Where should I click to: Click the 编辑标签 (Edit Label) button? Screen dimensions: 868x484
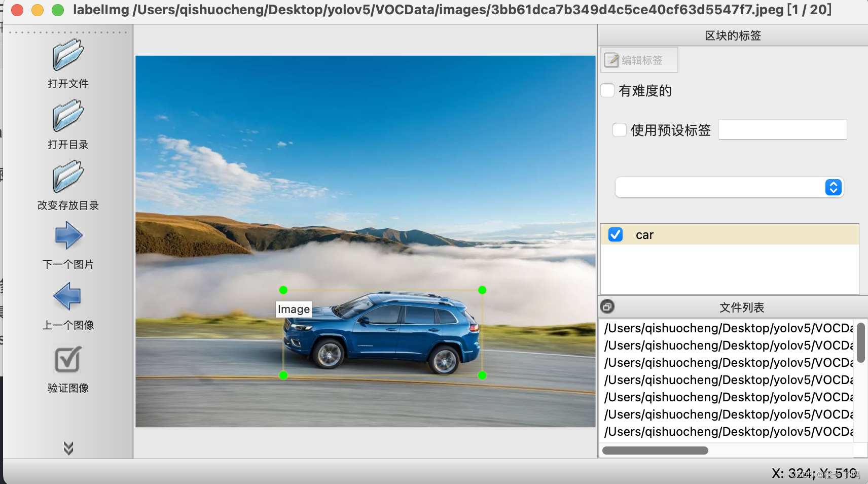click(639, 60)
